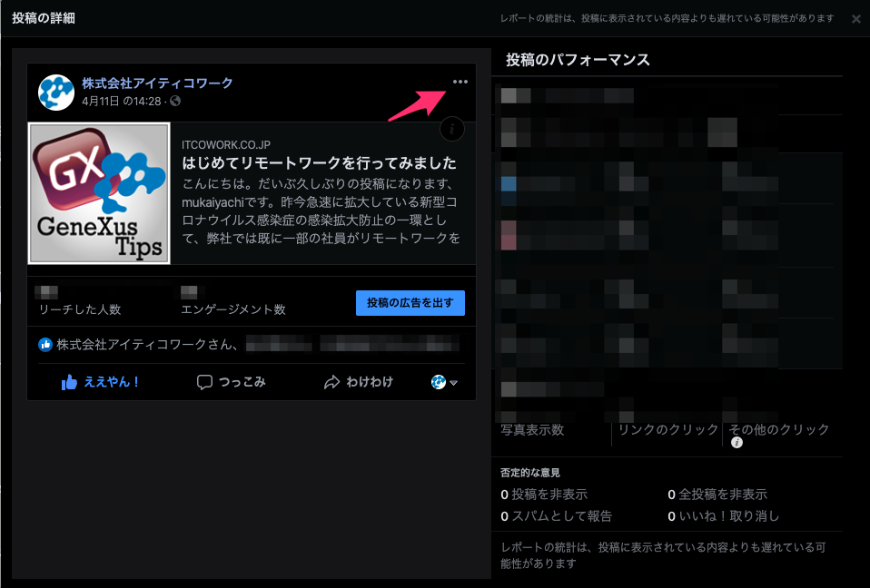Click the エンゲージメント数 label

(x=233, y=309)
